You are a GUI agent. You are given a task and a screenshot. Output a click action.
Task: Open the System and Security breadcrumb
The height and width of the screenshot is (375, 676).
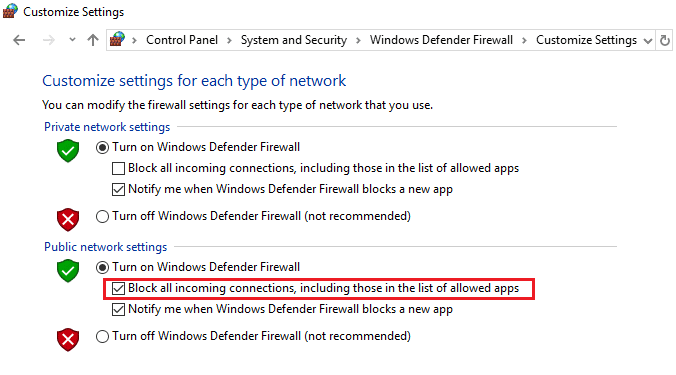coord(294,40)
